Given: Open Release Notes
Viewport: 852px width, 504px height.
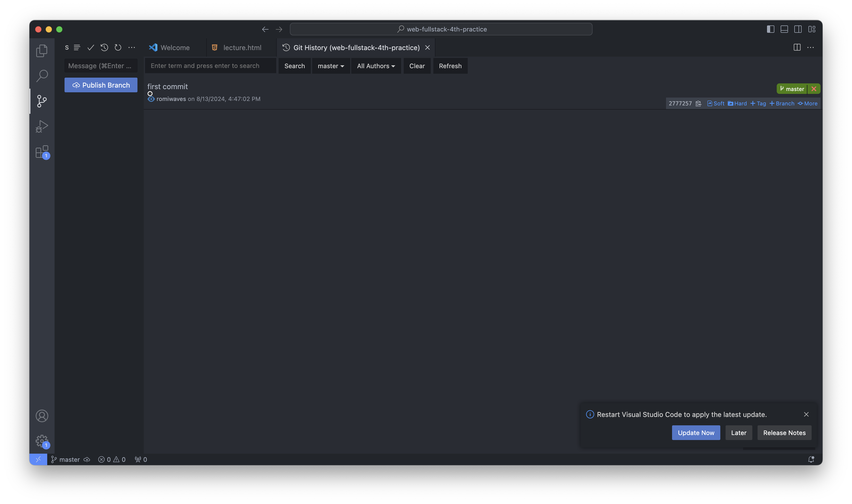Looking at the screenshot, I should tap(784, 433).
